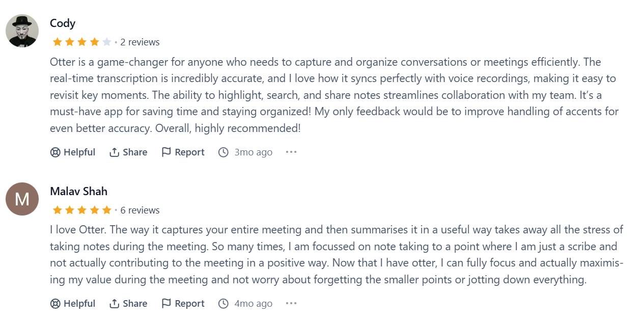Click the Helpful lifebuoy icon on Cody's review
Viewport: 644px width, 320px height.
[x=55, y=152]
